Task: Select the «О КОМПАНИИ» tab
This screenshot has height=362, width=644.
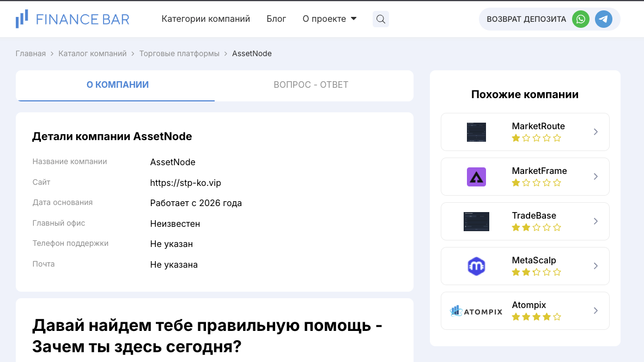Action: 118,85
